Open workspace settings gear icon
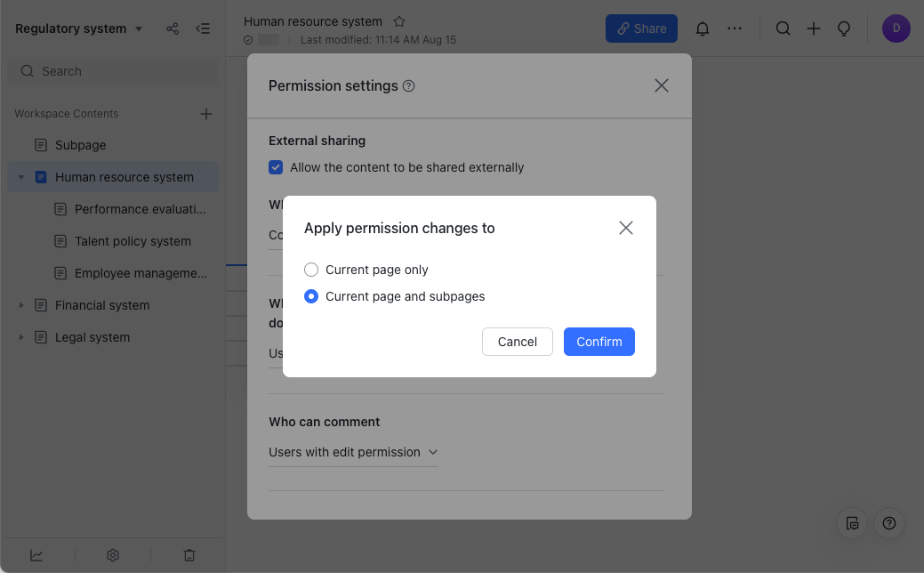This screenshot has width=924, height=573. tap(113, 555)
